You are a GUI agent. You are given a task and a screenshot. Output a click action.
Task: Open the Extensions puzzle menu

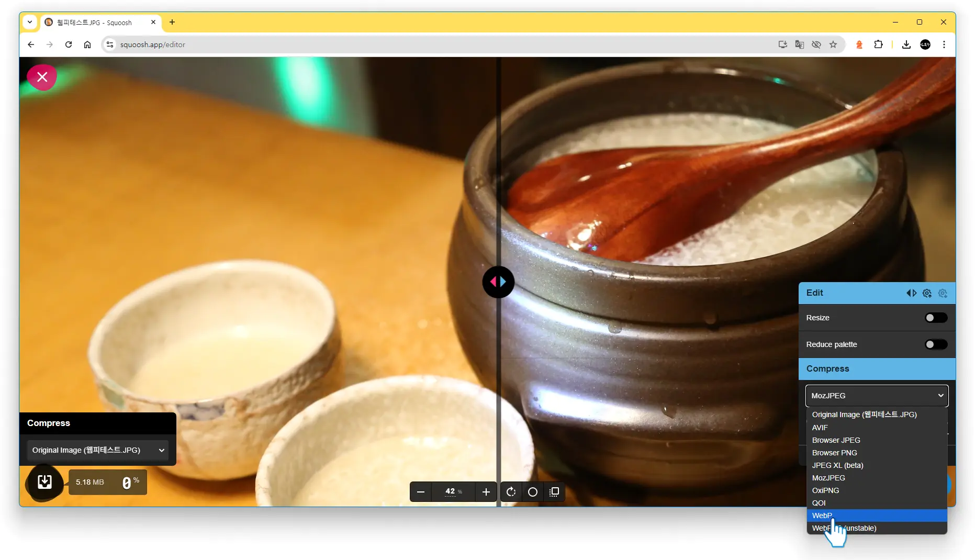pos(878,44)
